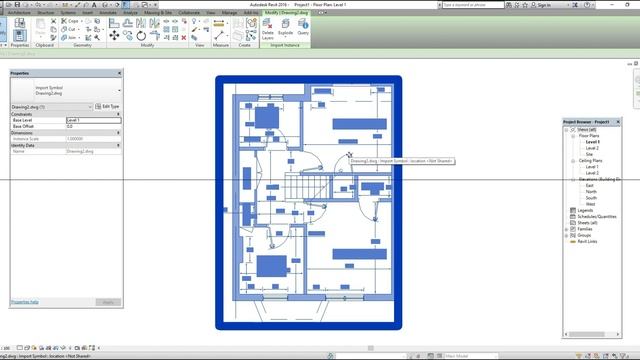The height and width of the screenshot is (360, 640).
Task: Expand the Groups tree node
Action: click(566, 236)
